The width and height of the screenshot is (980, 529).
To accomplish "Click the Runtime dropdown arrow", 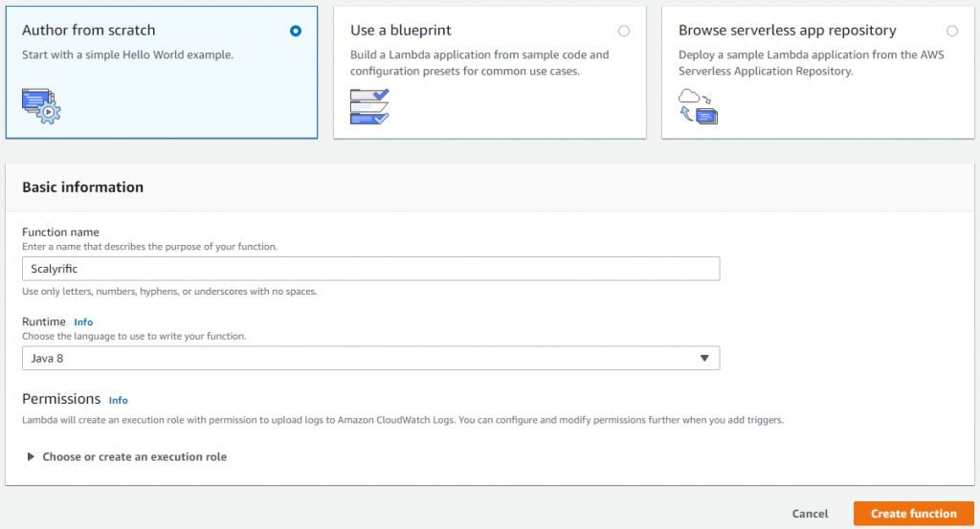I will pos(703,358).
